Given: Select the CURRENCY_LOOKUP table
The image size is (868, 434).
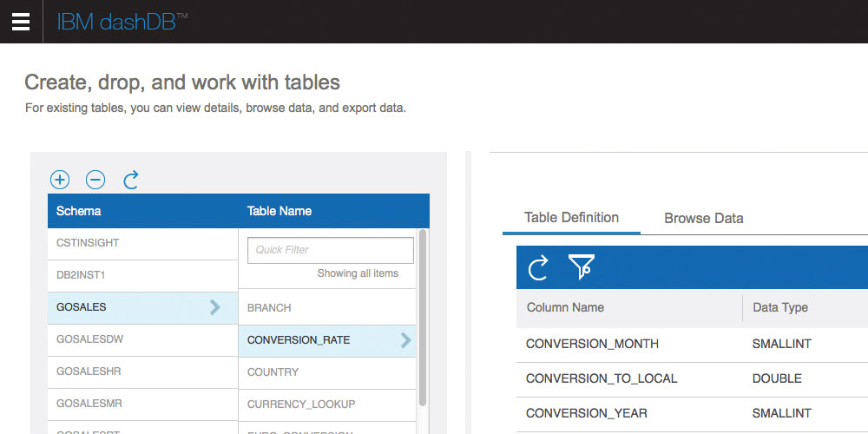Looking at the screenshot, I should point(327,405).
